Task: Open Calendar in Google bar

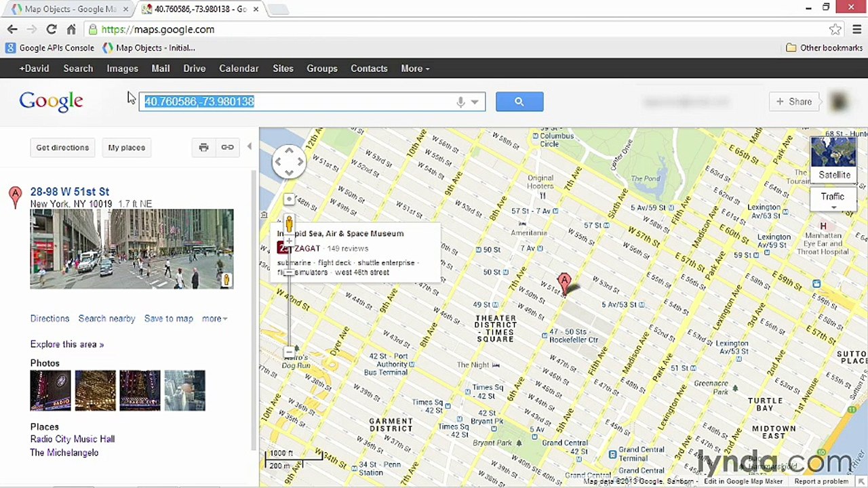Action: tap(239, 68)
